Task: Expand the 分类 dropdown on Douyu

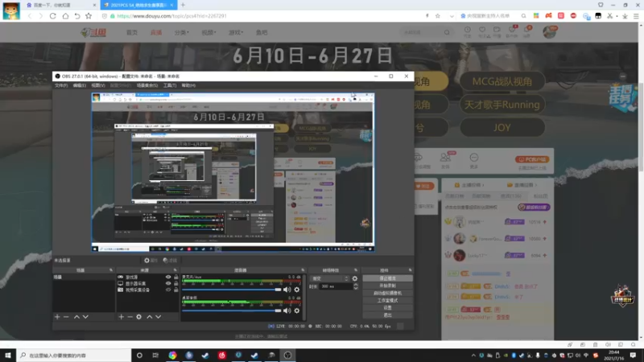Action: pos(181,32)
